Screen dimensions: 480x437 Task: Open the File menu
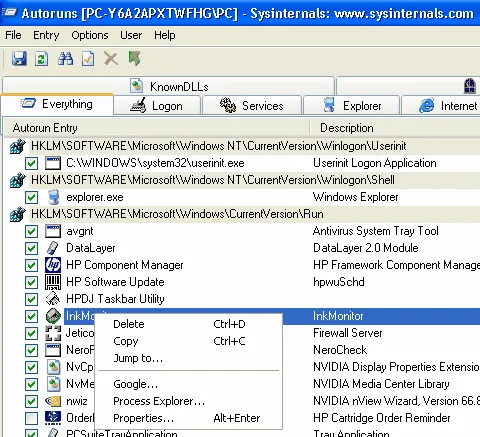(13, 35)
